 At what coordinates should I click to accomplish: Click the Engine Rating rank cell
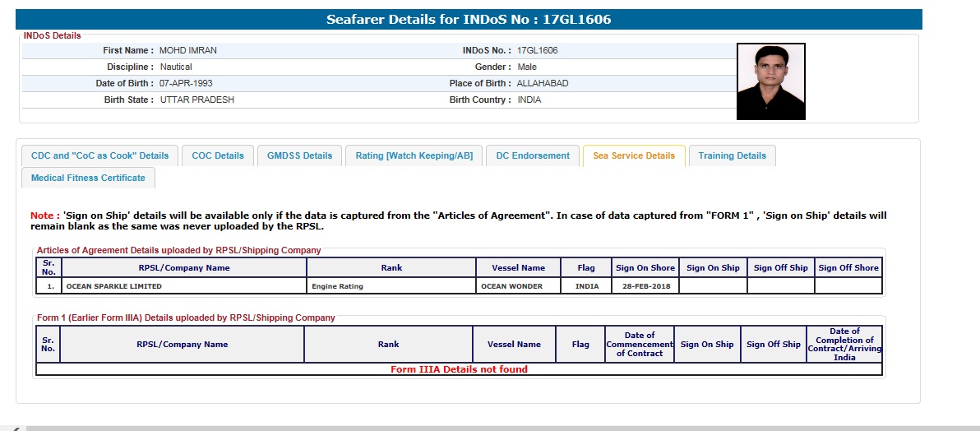(391, 286)
